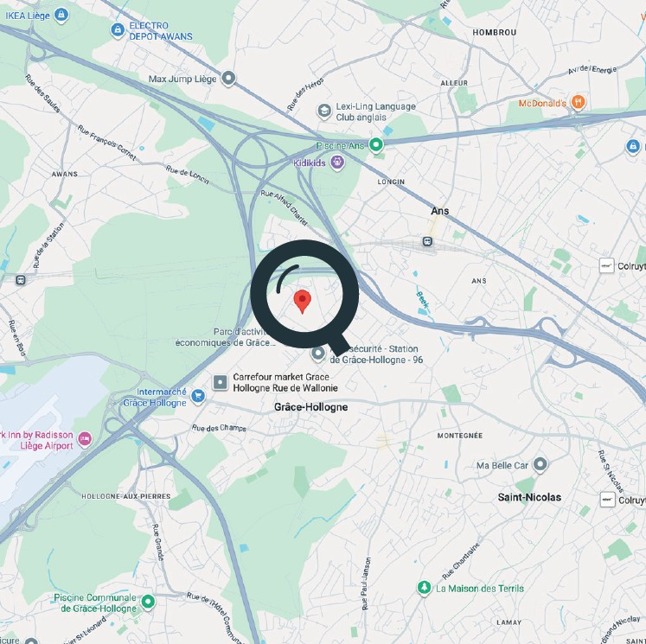Select the Saint-Nicolas town label

point(529,497)
